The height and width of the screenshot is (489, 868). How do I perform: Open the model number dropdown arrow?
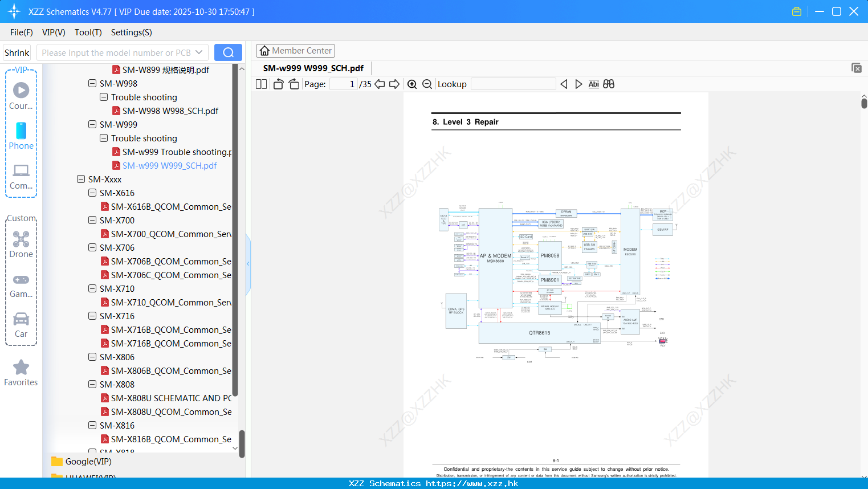tap(199, 52)
